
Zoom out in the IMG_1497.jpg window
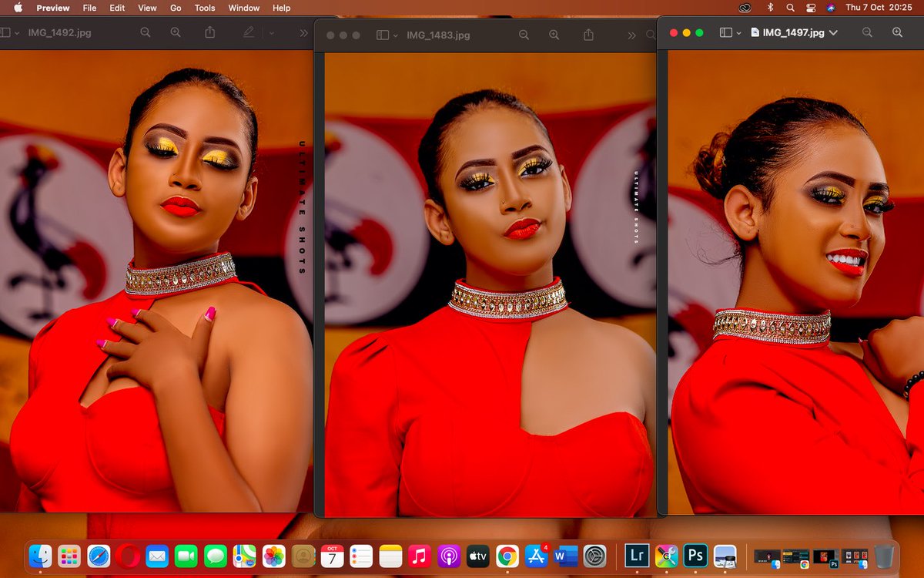tap(868, 32)
